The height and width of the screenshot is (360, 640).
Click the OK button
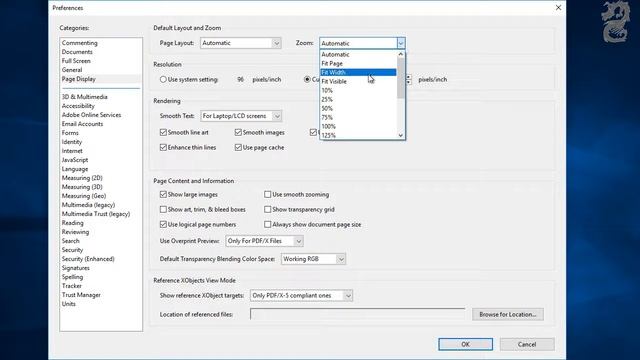click(465, 344)
